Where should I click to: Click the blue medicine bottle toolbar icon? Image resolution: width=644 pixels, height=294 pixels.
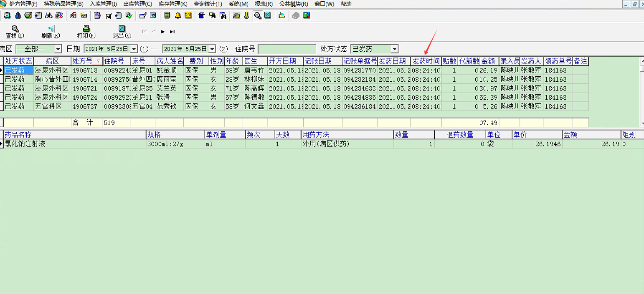pyautogui.click(x=18, y=15)
